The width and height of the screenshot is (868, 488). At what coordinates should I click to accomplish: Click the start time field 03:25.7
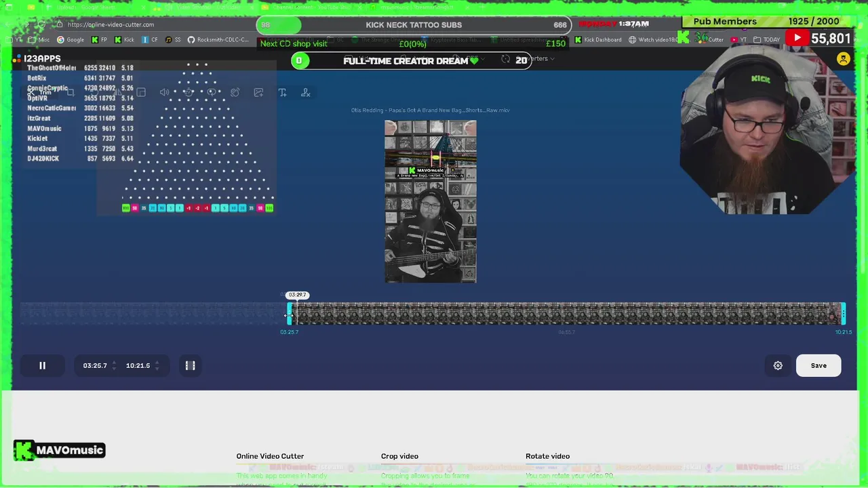(x=95, y=365)
